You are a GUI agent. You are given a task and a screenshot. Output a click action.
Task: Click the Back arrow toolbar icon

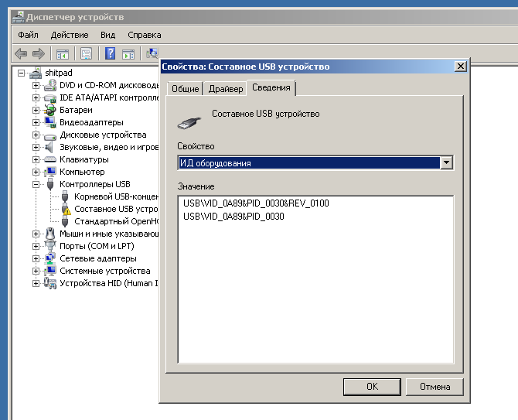[x=21, y=53]
